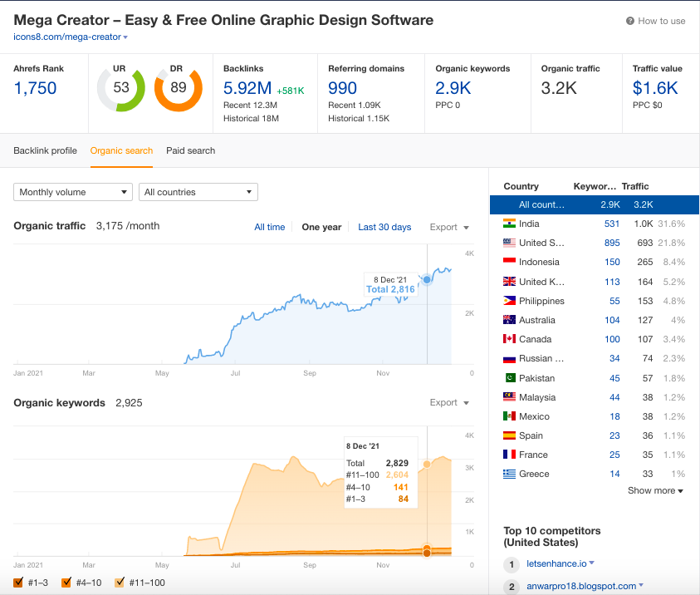Click the Spain flag icon
The width and height of the screenshot is (700, 595).
point(509,435)
